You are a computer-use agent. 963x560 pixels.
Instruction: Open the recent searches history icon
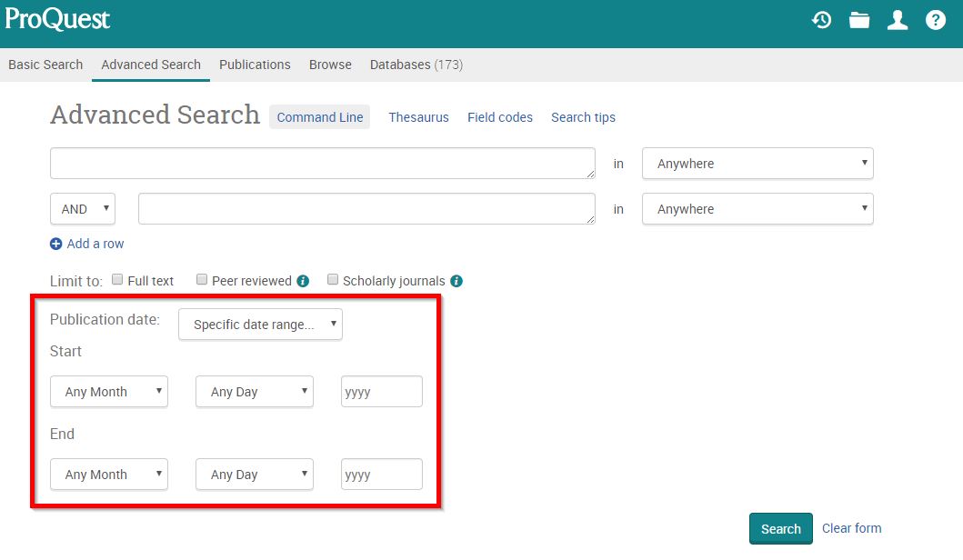[x=821, y=20]
